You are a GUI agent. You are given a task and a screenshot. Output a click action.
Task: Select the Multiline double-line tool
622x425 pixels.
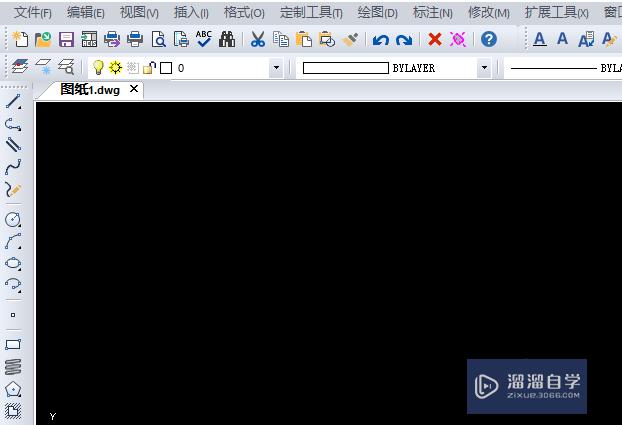[13, 145]
